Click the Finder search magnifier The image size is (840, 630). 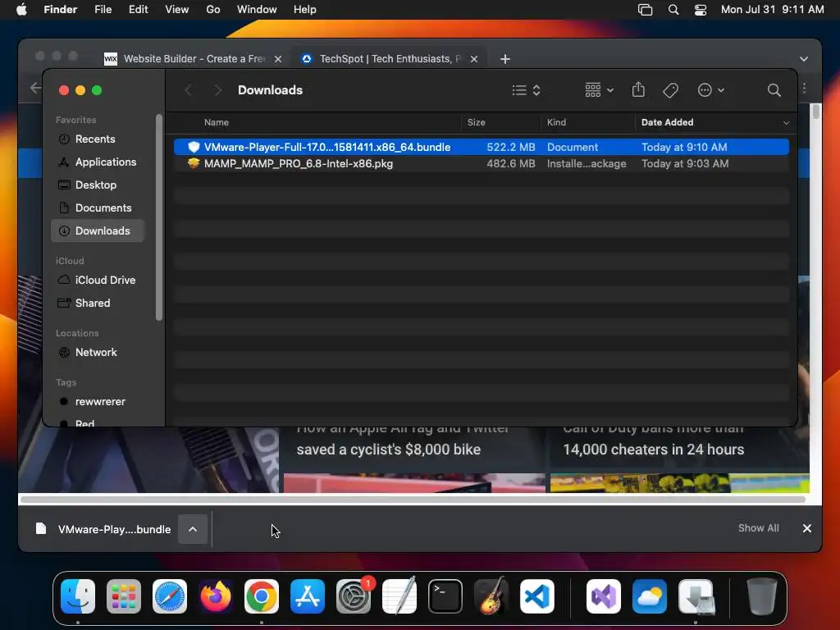point(774,90)
